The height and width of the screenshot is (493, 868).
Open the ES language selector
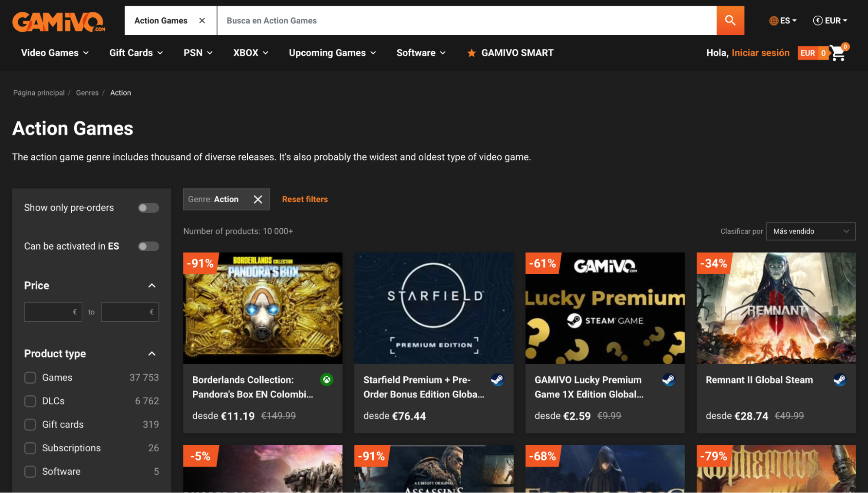click(x=783, y=20)
